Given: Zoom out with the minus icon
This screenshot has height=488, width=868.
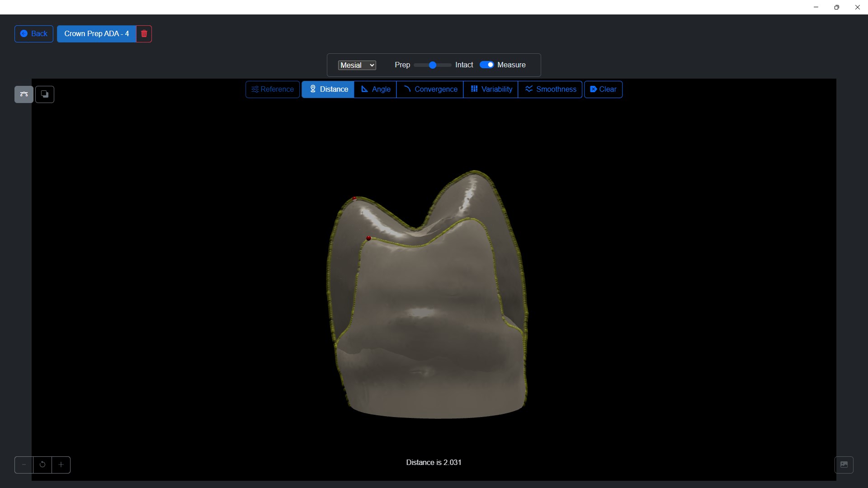Looking at the screenshot, I should tap(24, 465).
